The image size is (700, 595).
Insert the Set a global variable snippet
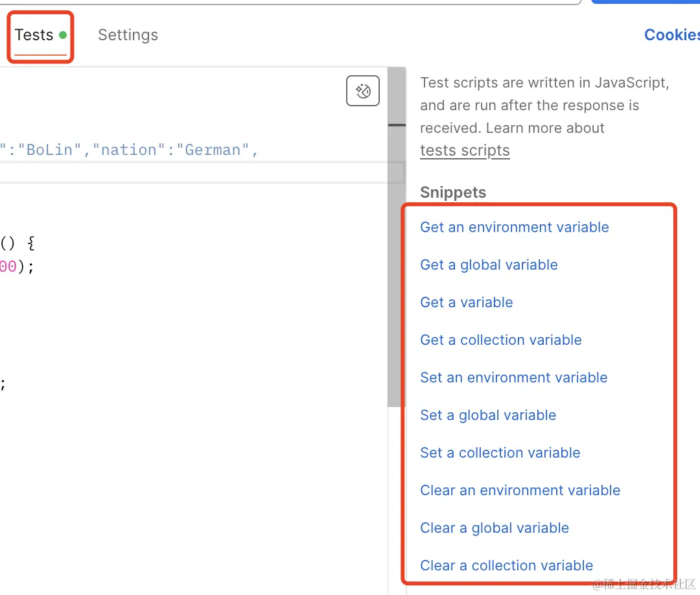click(x=488, y=415)
